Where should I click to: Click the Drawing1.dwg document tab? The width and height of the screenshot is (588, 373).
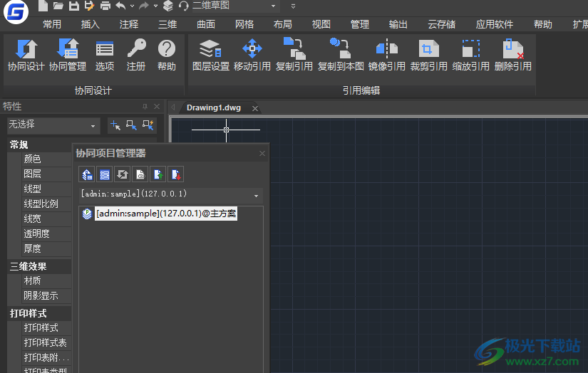coord(214,108)
